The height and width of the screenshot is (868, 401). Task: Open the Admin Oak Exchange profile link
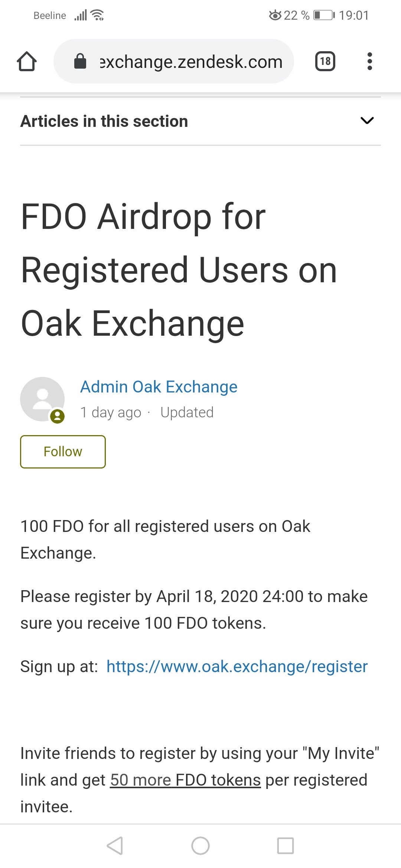159,387
